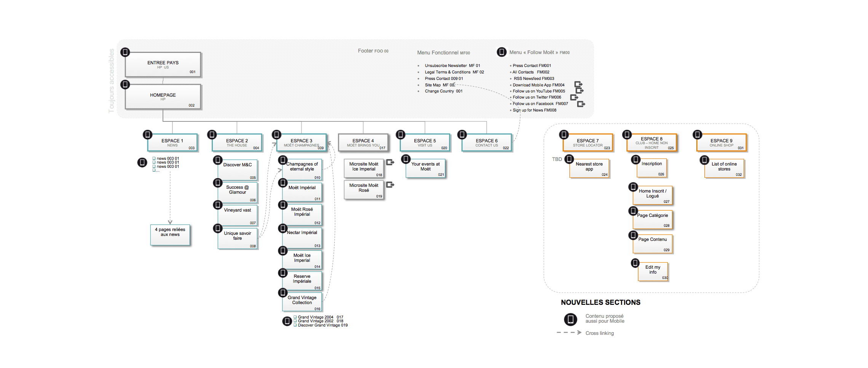Click the Legal Terms & Conditions MF 02 entry

coord(454,72)
